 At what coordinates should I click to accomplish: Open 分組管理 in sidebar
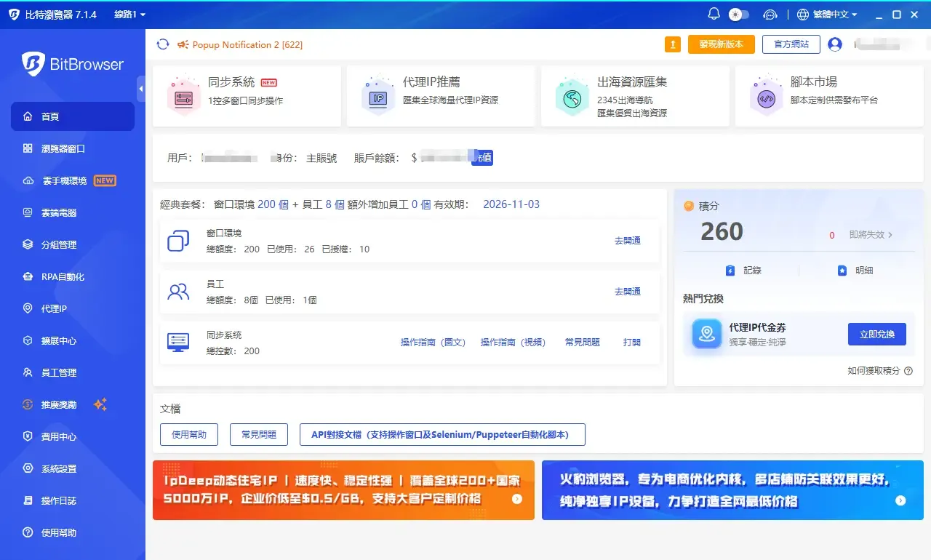[x=73, y=244]
